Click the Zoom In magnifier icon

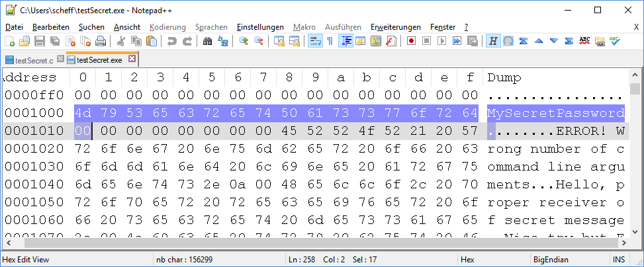(244, 41)
